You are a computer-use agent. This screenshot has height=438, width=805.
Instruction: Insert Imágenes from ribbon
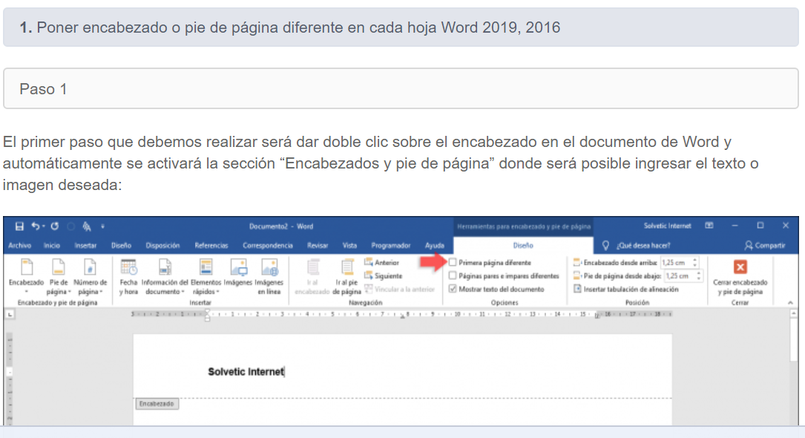[x=238, y=272]
